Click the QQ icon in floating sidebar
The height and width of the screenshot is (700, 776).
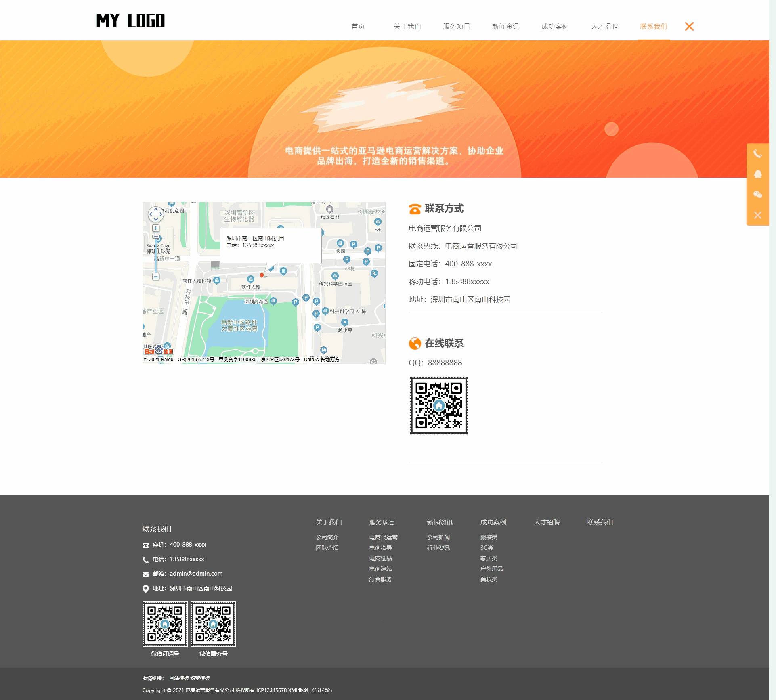coord(757,174)
